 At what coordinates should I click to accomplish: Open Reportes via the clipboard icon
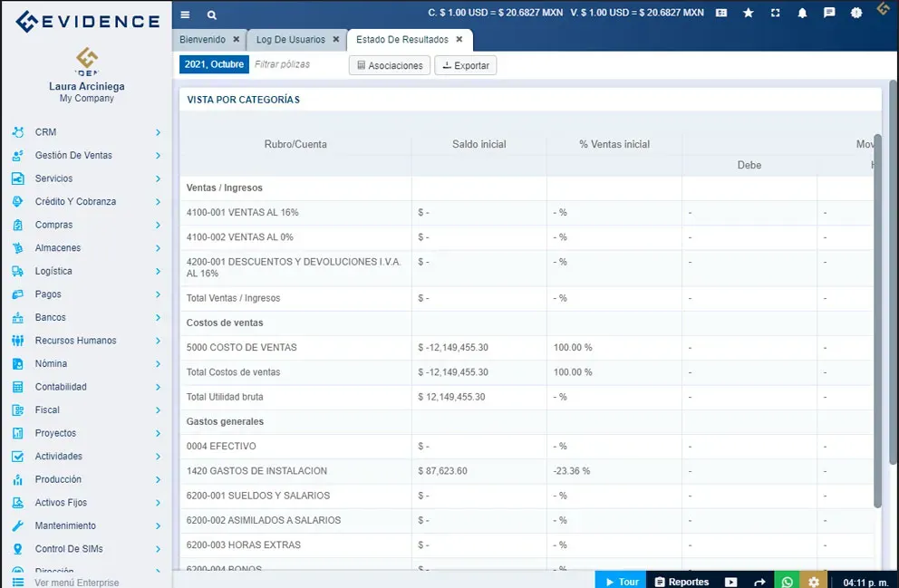[x=661, y=581]
